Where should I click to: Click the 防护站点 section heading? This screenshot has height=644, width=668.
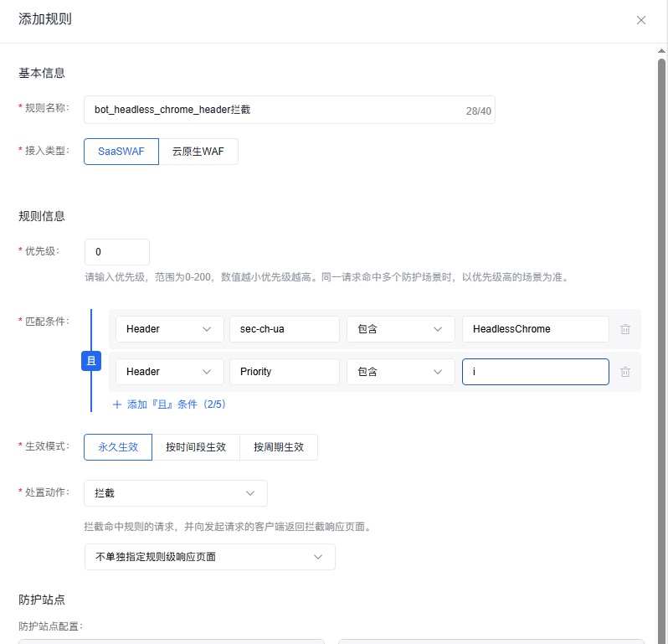pyautogui.click(x=42, y=600)
